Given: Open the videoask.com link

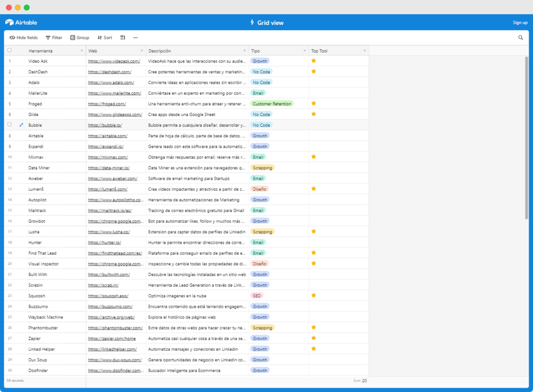Looking at the screenshot, I should tap(114, 61).
